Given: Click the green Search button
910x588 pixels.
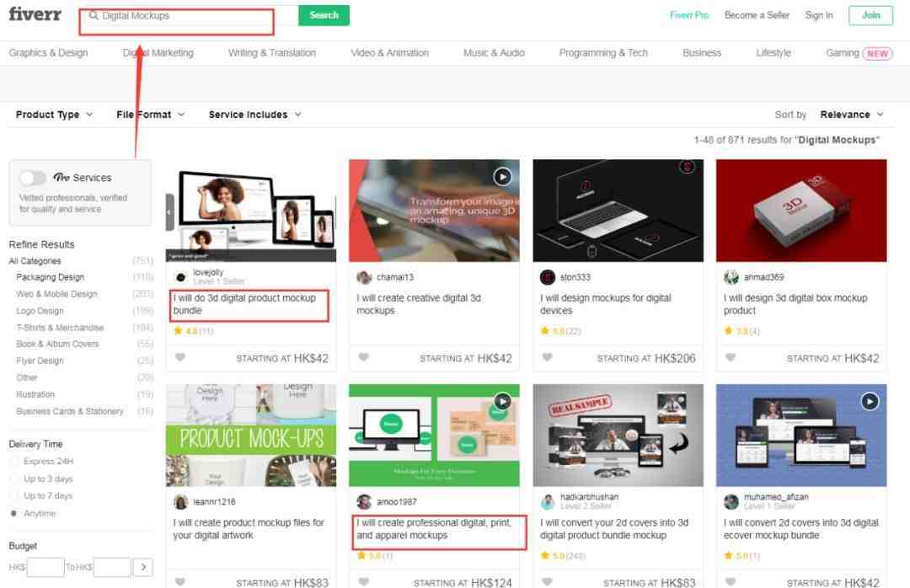Looking at the screenshot, I should click(324, 15).
